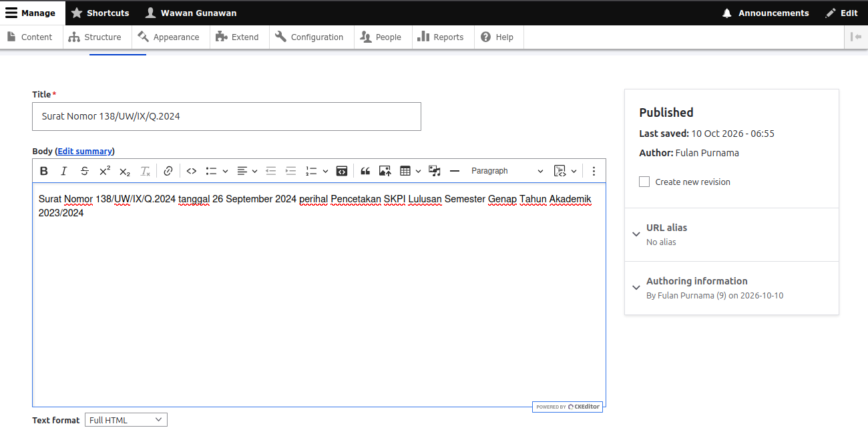Screen dimensions: 868x436
Task: Increase indent of the paragraph
Action: (290, 171)
